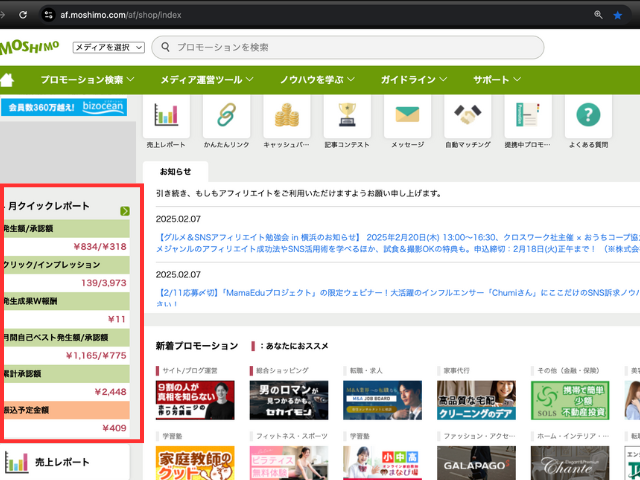Click the green arrow in quick report header
The image size is (640, 480).
point(125,211)
